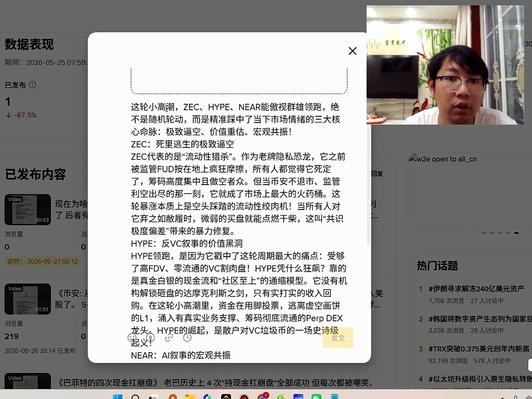
Task: Click the info icon next to 已发布
Action: tap(32, 85)
